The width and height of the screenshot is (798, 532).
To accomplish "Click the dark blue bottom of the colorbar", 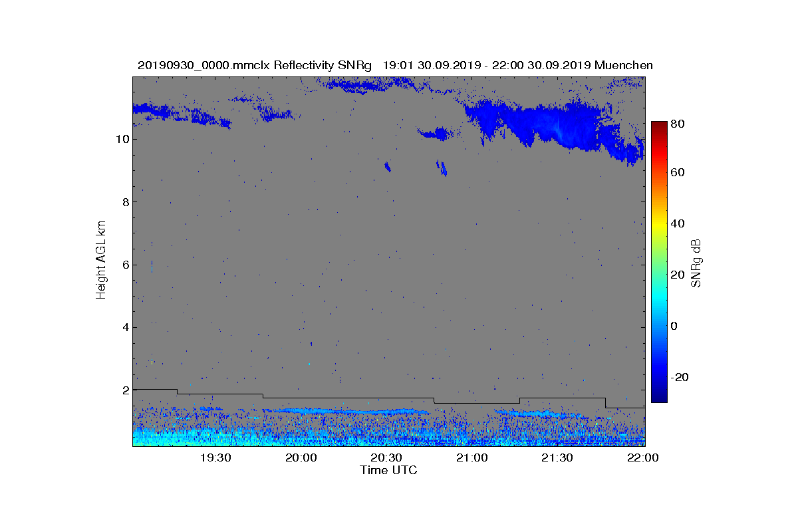I will (658, 397).
